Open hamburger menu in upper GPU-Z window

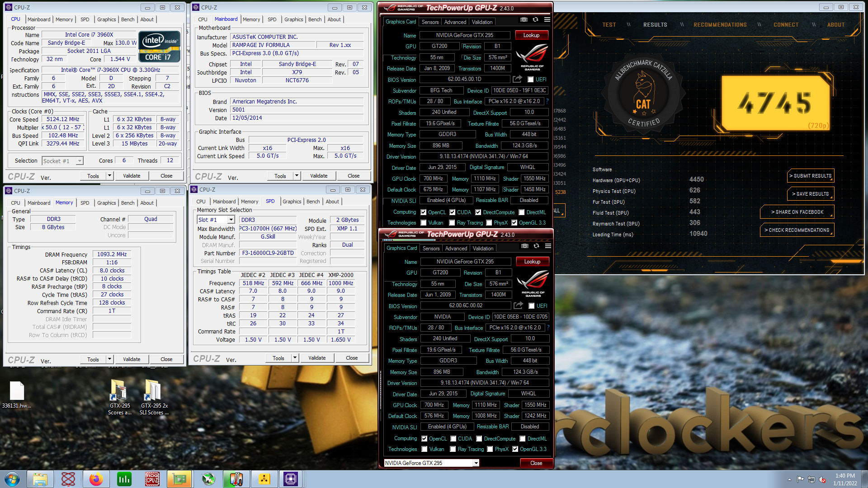(x=547, y=20)
